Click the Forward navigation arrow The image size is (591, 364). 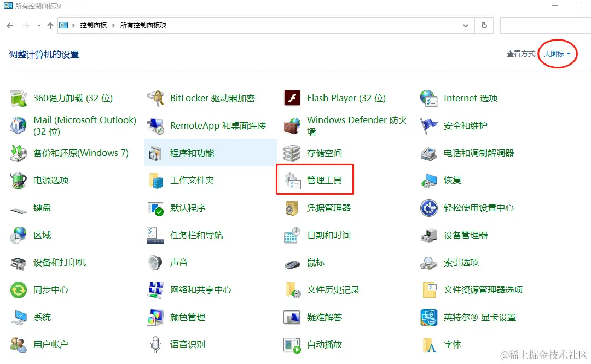coord(26,26)
